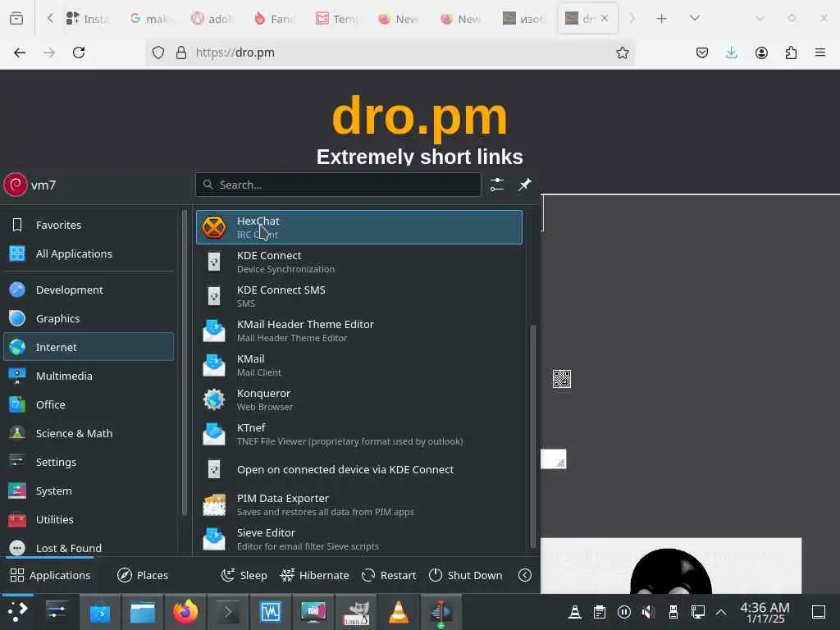Open KDE Connect SMS app

coord(359,296)
